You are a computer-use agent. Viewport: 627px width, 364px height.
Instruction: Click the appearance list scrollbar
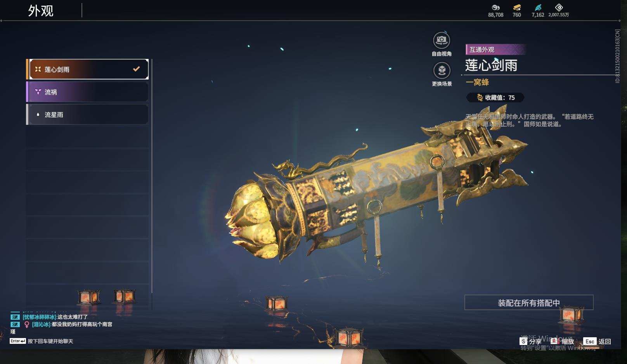(x=152, y=176)
